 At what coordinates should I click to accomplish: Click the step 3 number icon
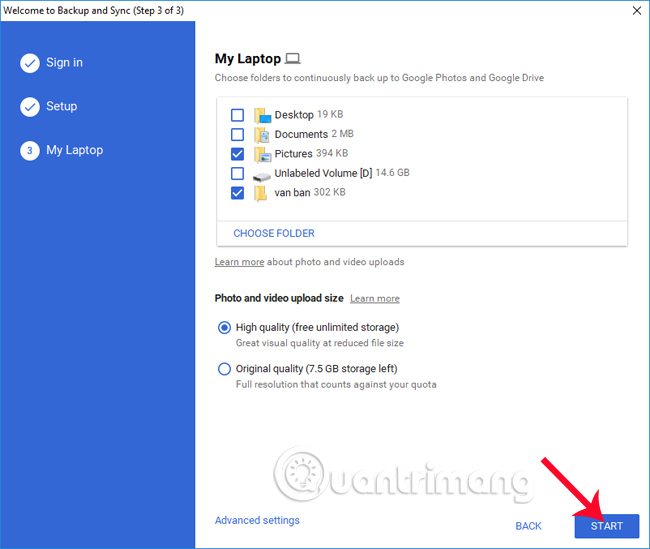pos(30,151)
